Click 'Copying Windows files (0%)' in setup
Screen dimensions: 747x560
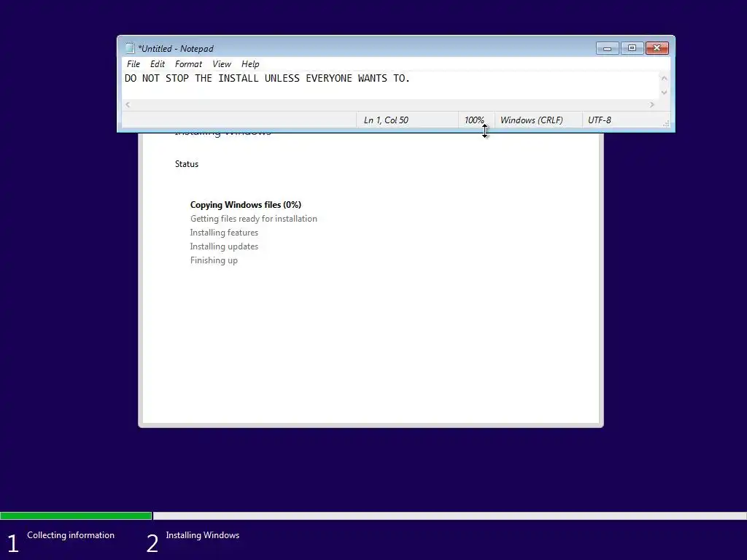coord(246,205)
